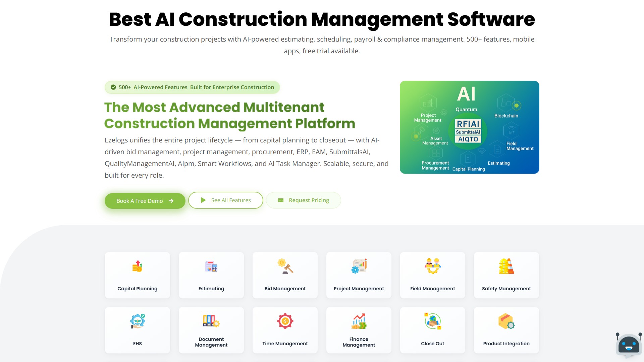The height and width of the screenshot is (362, 644).
Task: Select the Time Management card label
Action: coord(285,344)
